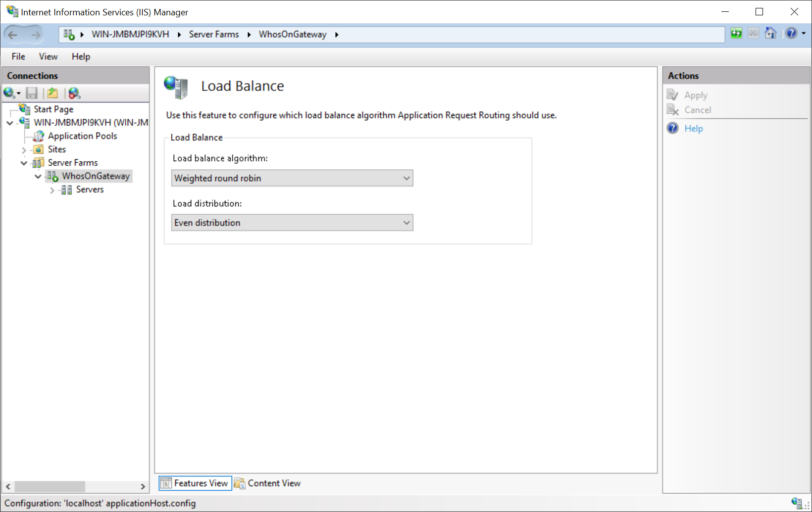Click the Start Page tree icon

(24, 109)
